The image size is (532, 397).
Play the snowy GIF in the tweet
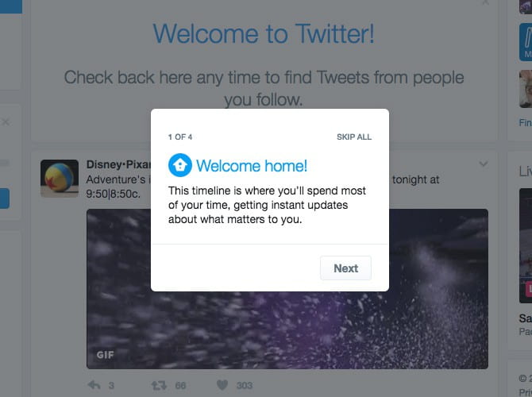tap(287, 289)
